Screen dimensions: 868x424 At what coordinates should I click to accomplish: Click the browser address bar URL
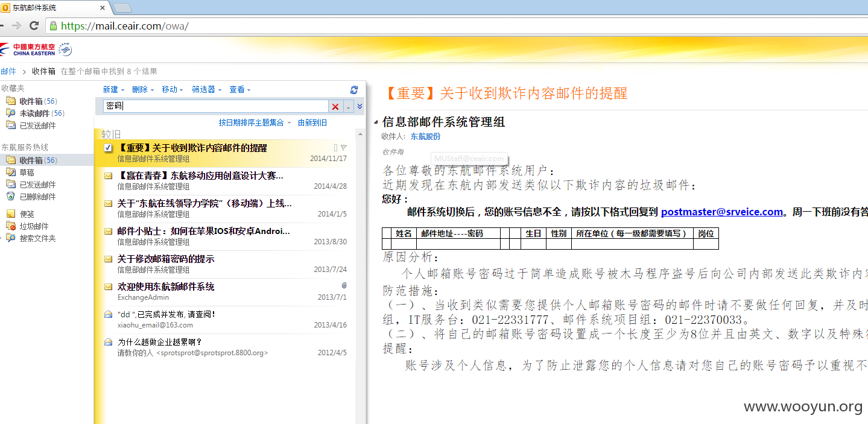[125, 26]
